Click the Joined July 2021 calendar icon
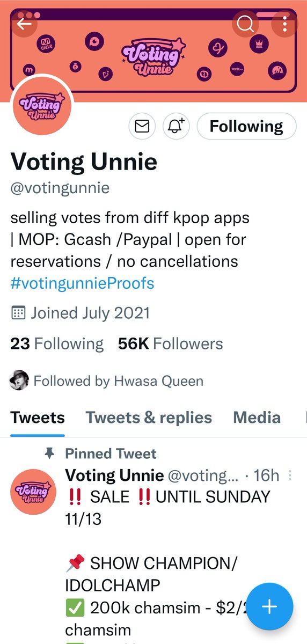The width and height of the screenshot is (307, 644). [18, 313]
